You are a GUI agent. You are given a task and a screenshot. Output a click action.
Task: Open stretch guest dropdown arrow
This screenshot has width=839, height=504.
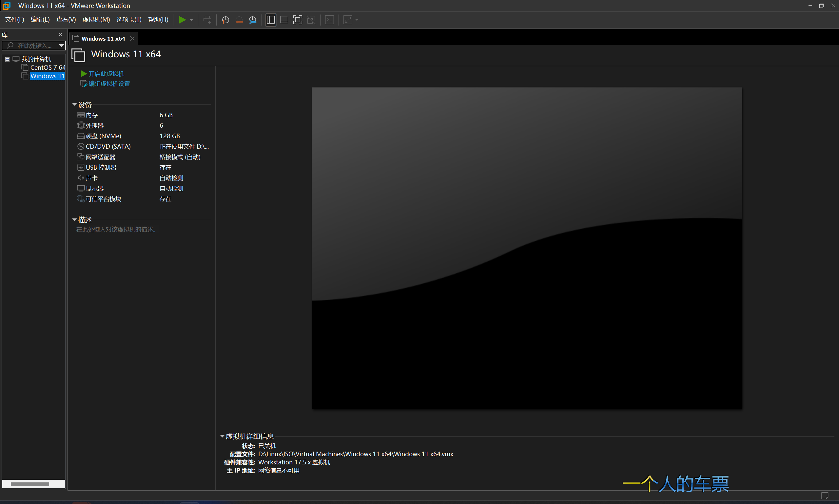pos(357,20)
